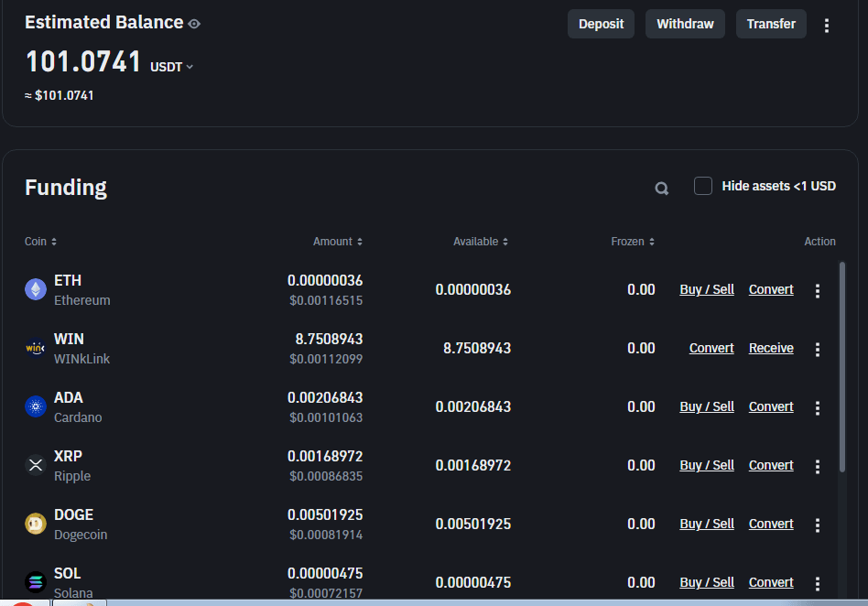
Task: Select the ≈ $101.0741 balance text
Action: click(60, 96)
